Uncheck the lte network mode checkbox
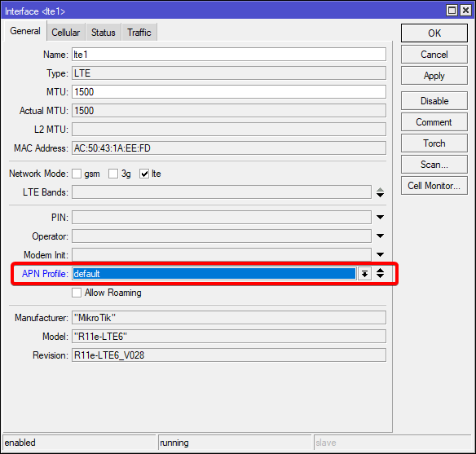This screenshot has height=454, width=476. (x=144, y=174)
